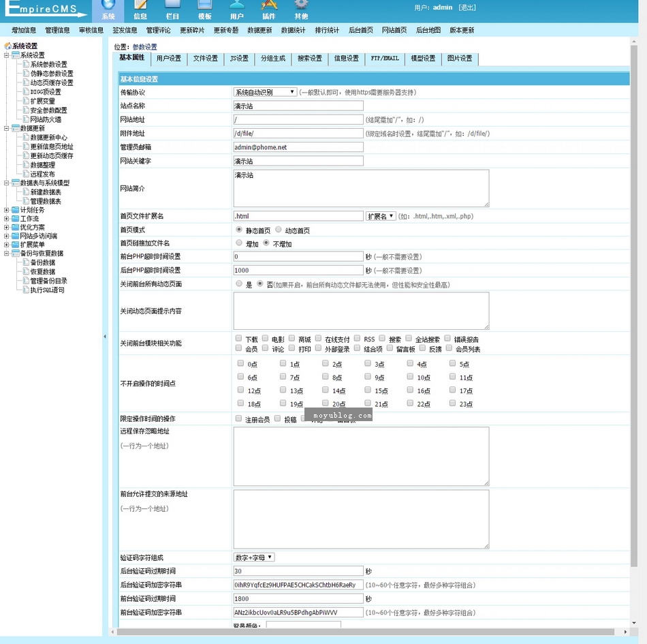Collapse the 备份与恢复数据 tree node
The image size is (647, 644).
pos(6,253)
